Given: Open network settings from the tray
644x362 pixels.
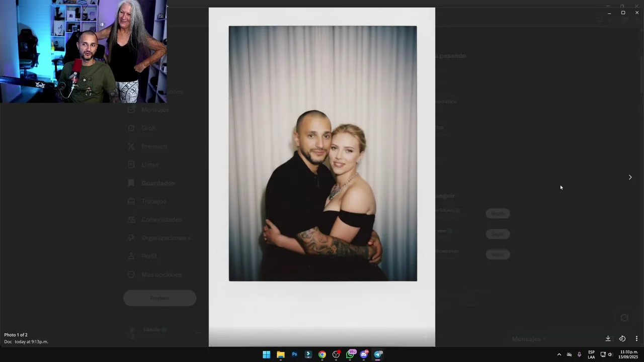Looking at the screenshot, I should [603, 354].
